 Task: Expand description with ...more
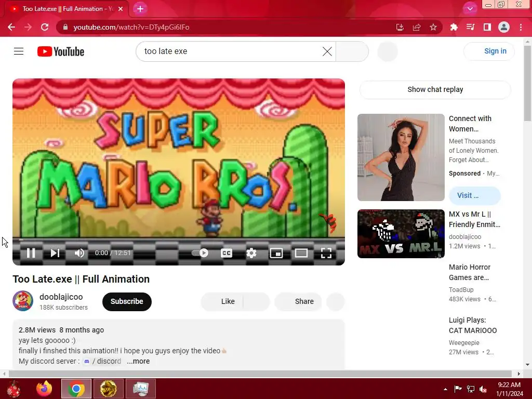pos(138,362)
